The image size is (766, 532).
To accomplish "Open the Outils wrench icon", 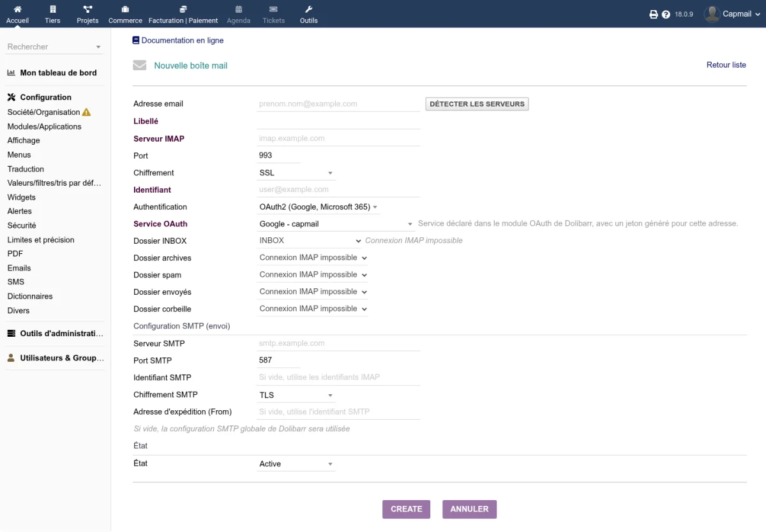I will [309, 9].
